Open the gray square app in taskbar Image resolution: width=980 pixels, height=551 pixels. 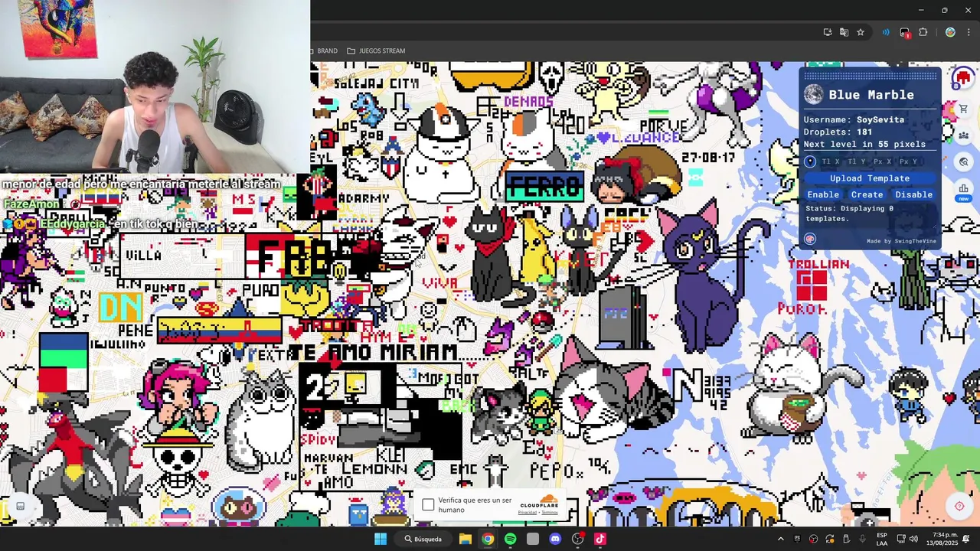(x=533, y=539)
